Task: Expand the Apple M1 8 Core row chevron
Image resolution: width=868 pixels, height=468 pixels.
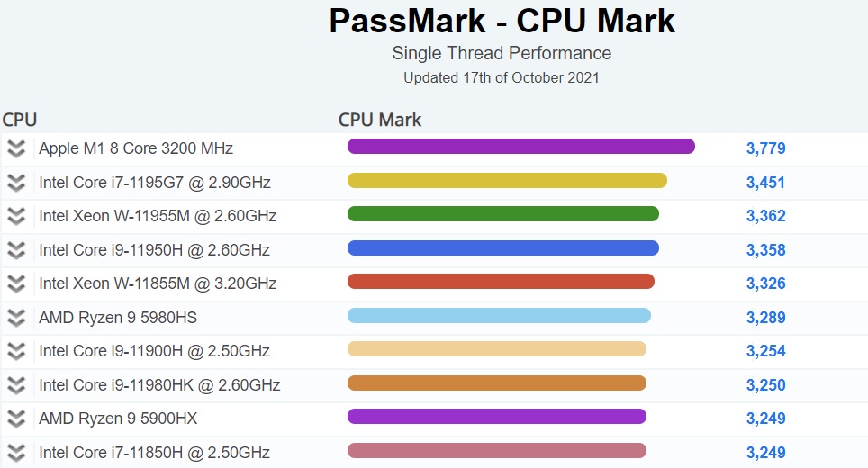Action: tap(16, 148)
